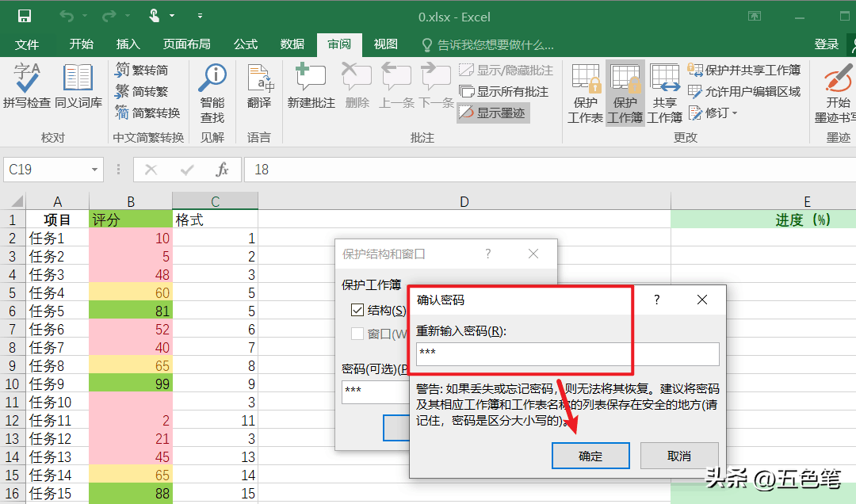Go to 上一条 comment
This screenshot has height=504, width=856.
point(396,86)
